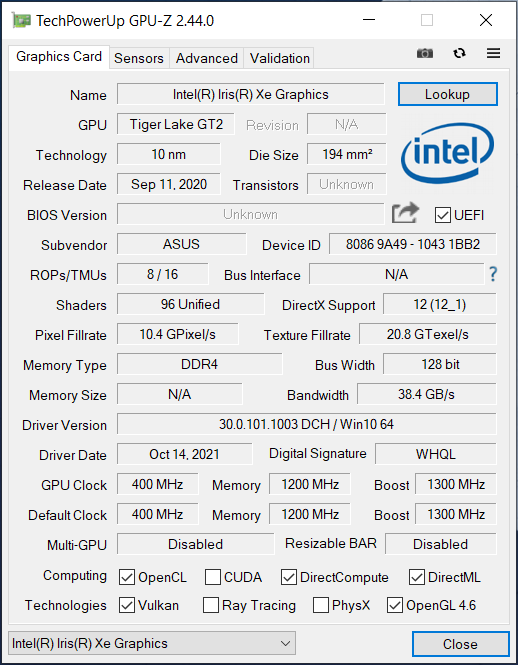Click the Close button at the bottom
The width and height of the screenshot is (518, 665).
[x=460, y=644]
